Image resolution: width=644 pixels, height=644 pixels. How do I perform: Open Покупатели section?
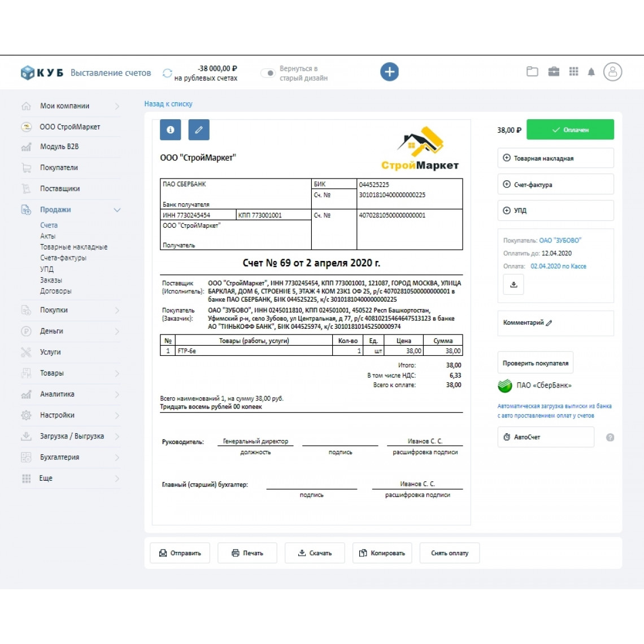(x=59, y=168)
